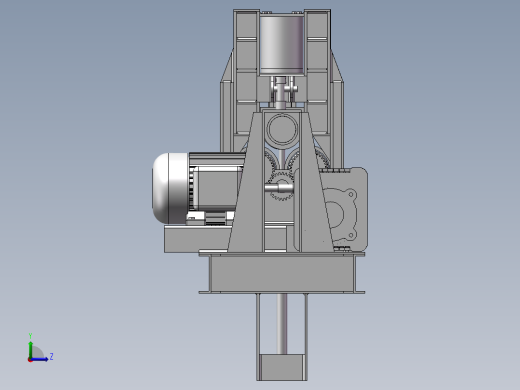This screenshot has width=520, height=390.
Task: Select the vertical rod below the base frame
Action: click(282, 324)
